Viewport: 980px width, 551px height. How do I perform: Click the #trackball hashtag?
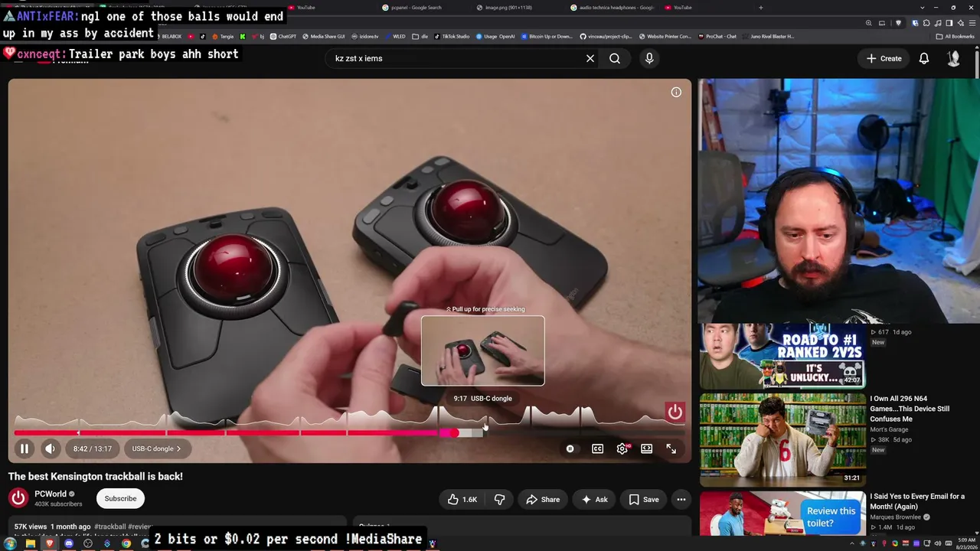tap(110, 527)
